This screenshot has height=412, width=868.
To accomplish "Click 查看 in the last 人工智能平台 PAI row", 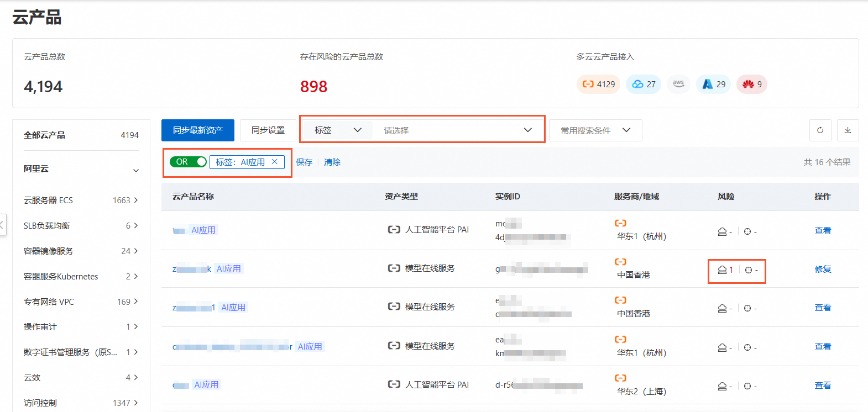I will tap(823, 385).
